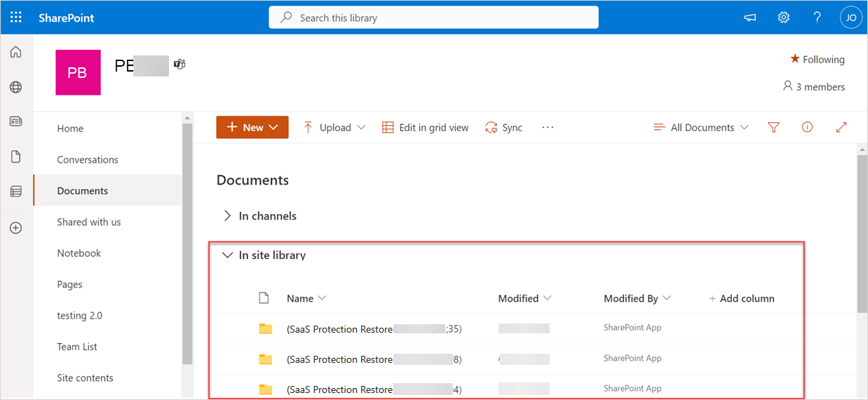Open the My news icon

pyautogui.click(x=15, y=121)
